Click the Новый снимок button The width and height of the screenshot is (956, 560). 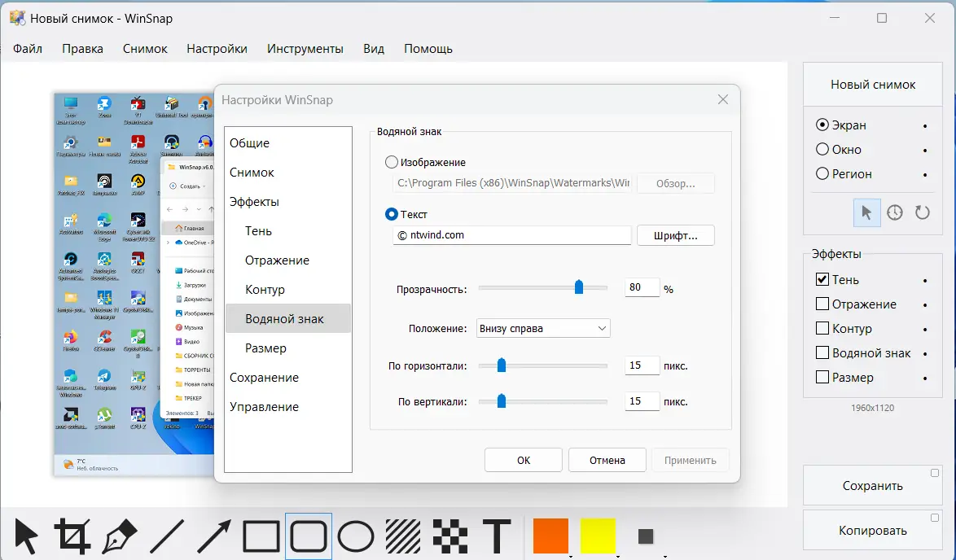pyautogui.click(x=872, y=85)
